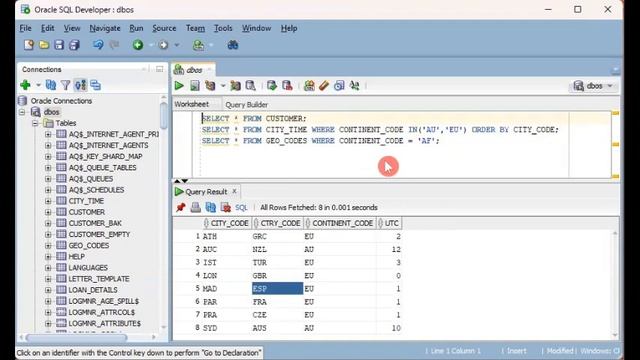The image size is (640, 360).
Task: Expand the LANGUAGES table node
Action: (48, 268)
